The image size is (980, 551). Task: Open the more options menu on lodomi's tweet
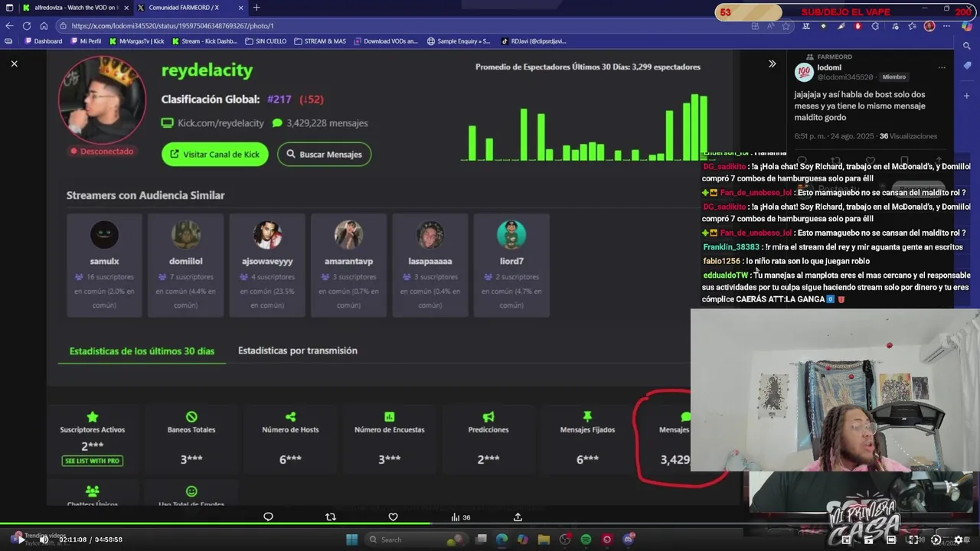coord(942,67)
